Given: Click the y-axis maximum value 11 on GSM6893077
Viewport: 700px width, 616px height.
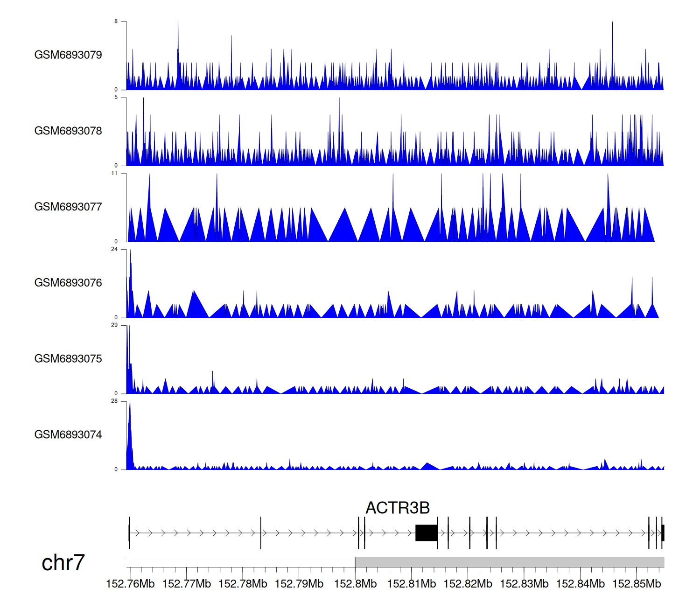Looking at the screenshot, I should pyautogui.click(x=114, y=174).
